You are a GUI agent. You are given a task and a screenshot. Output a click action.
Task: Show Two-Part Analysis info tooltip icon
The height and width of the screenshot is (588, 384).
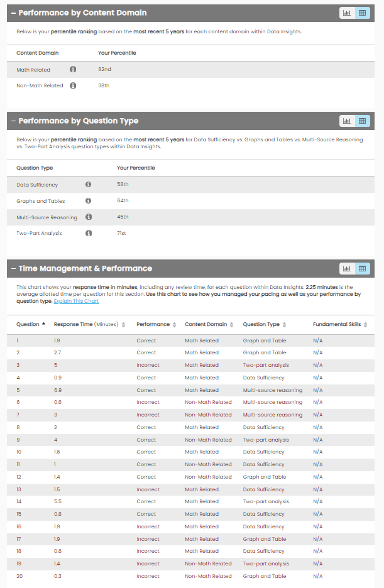(x=88, y=233)
